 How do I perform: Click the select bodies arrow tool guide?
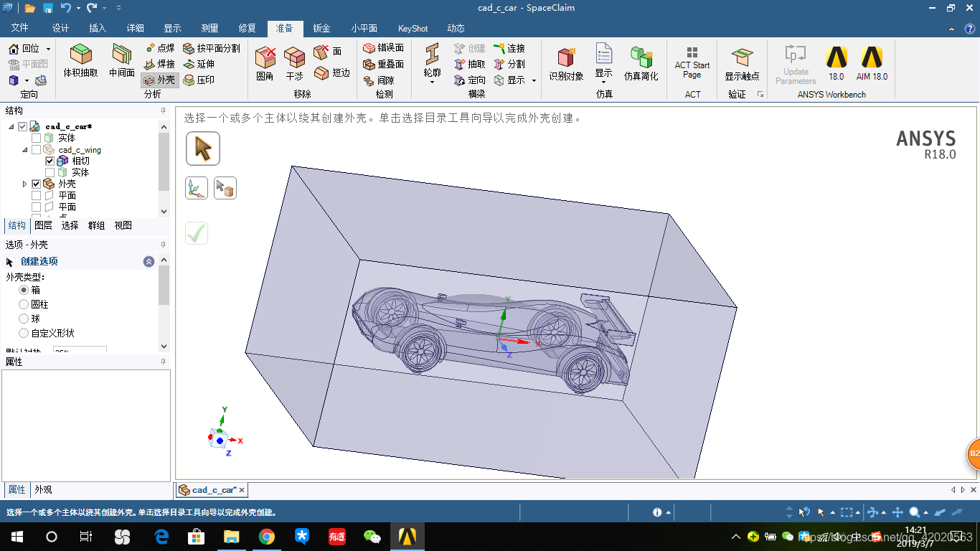(x=203, y=149)
